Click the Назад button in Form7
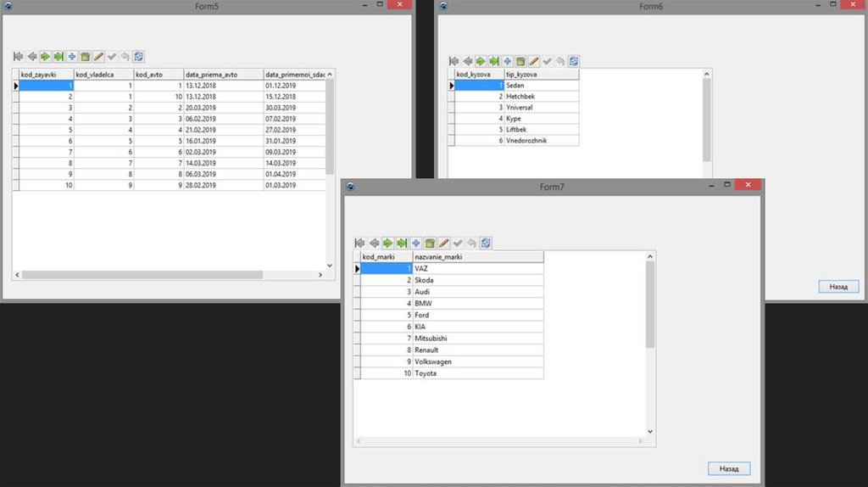Viewport: 868px width, 487px height. (x=729, y=468)
